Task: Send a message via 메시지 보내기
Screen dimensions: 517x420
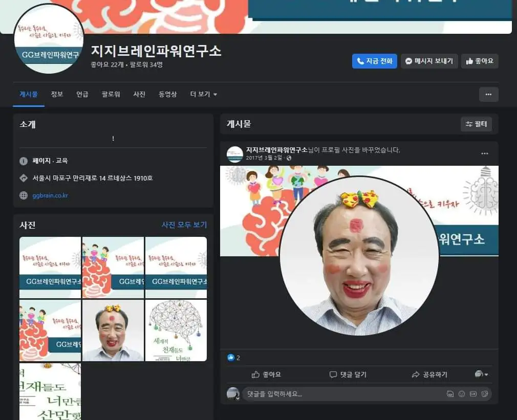Action: coord(429,61)
